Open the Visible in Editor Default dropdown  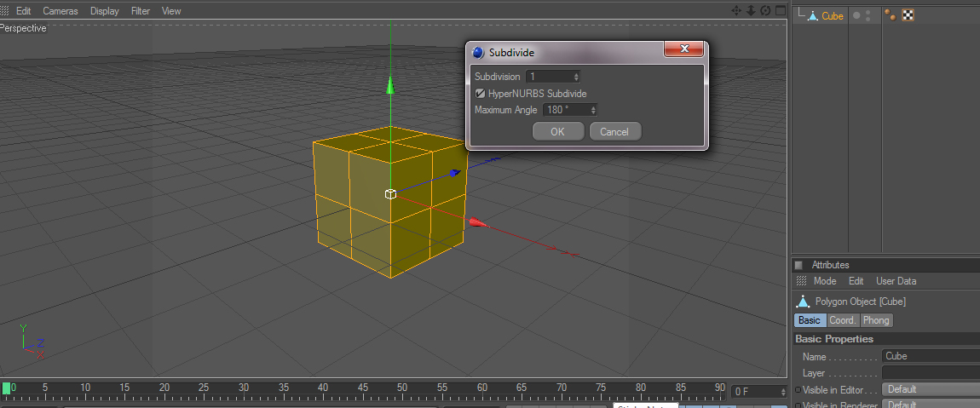[x=931, y=389]
